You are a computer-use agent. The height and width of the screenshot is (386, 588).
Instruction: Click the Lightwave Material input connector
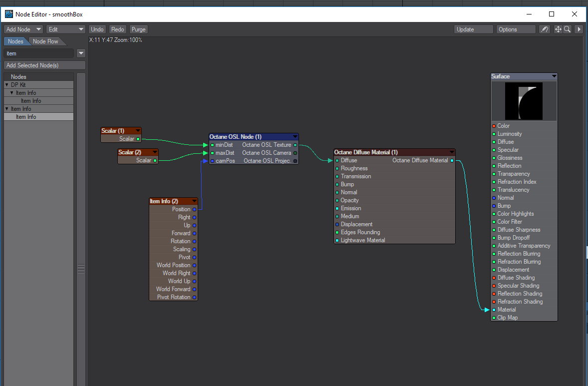pyautogui.click(x=337, y=241)
